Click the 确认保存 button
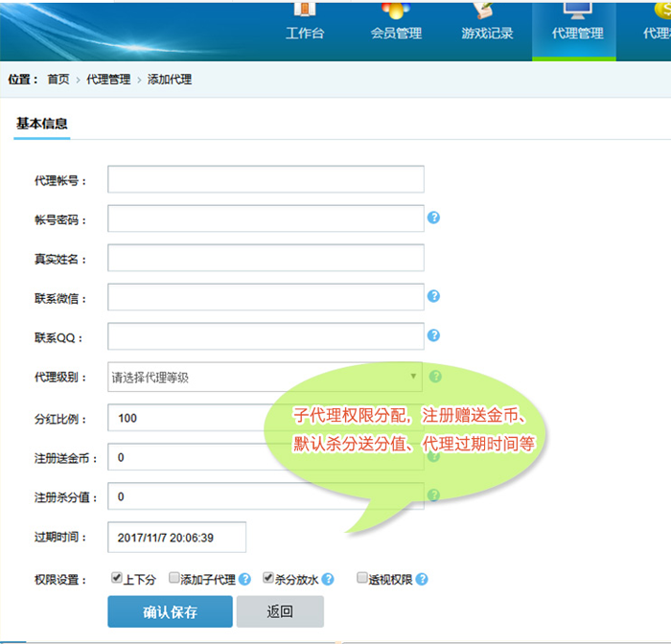Screen dimensions: 671x644 click(170, 611)
